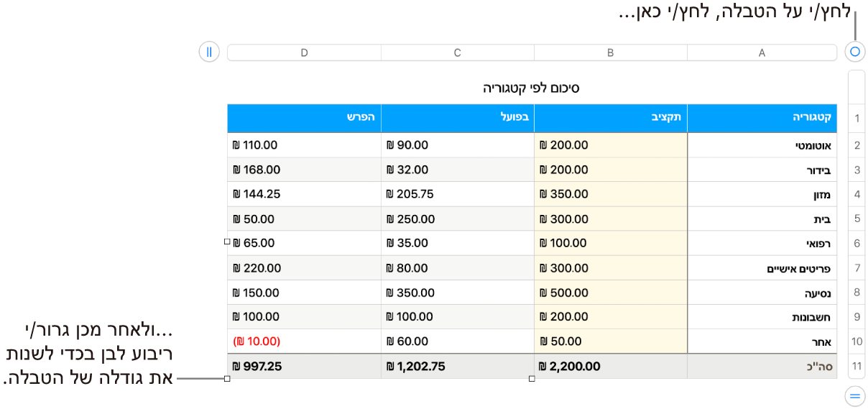Click the bottom-middle white resize square
The height and width of the screenshot is (409, 868).
click(532, 379)
